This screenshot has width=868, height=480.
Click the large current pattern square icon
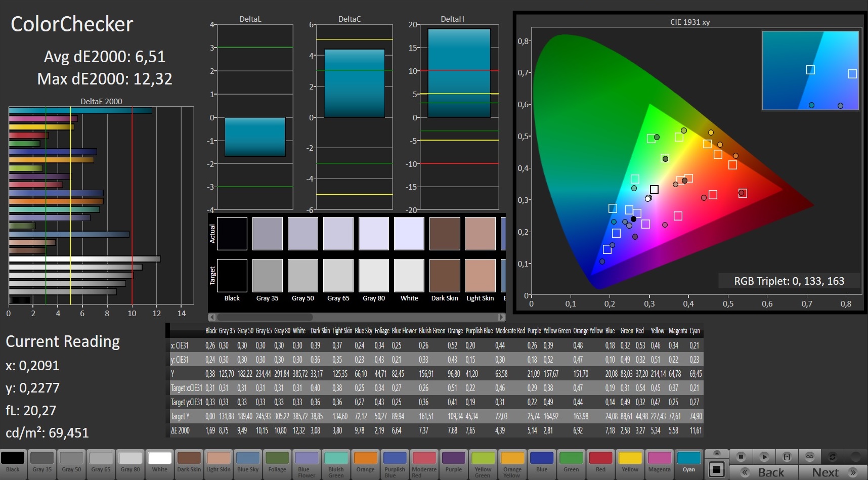click(716, 469)
